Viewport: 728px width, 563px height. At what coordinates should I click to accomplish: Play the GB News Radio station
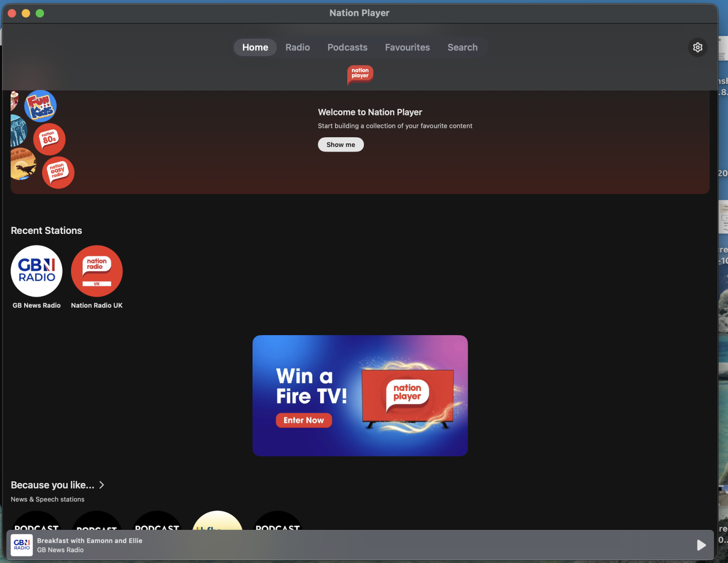tap(36, 271)
